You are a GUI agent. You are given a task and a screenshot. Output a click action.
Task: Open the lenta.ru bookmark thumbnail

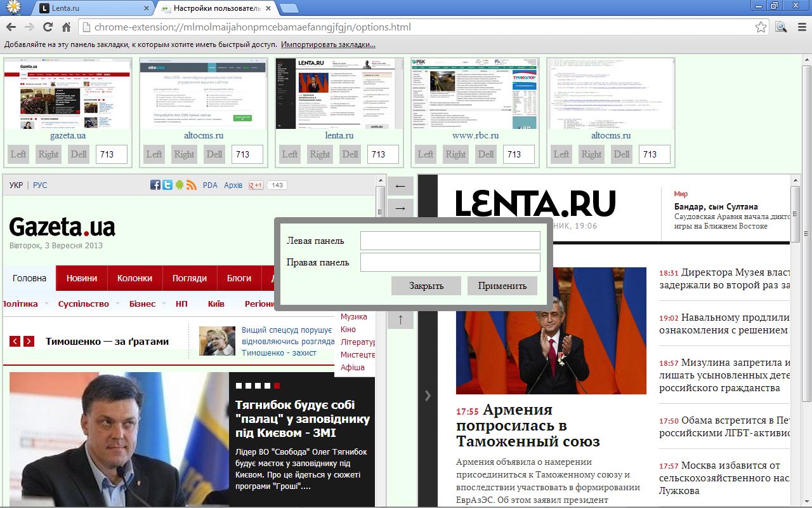point(339,93)
